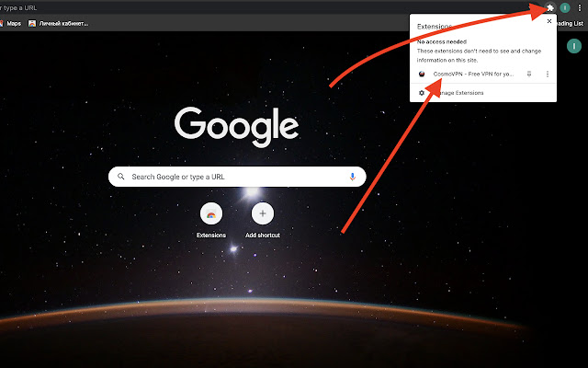The height and width of the screenshot is (368, 588).
Task: Click the CosmoVPN extension icon
Action: click(x=422, y=74)
